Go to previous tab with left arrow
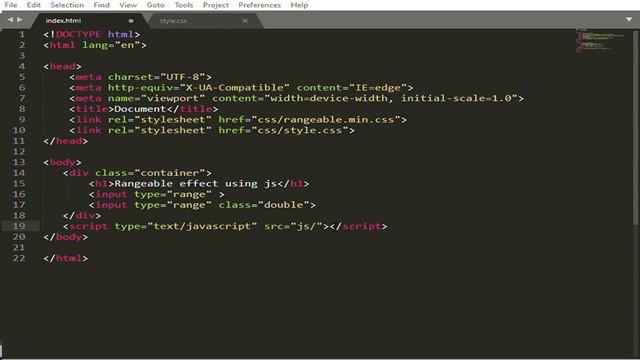 point(10,20)
